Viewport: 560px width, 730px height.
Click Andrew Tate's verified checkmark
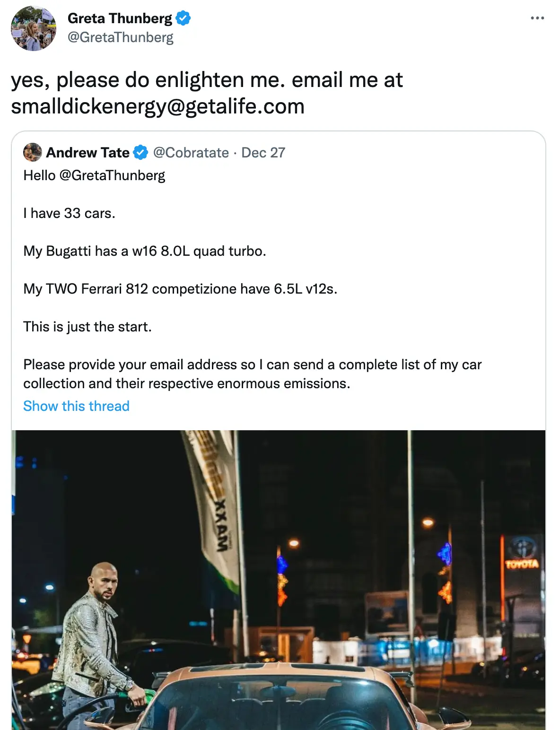point(140,152)
